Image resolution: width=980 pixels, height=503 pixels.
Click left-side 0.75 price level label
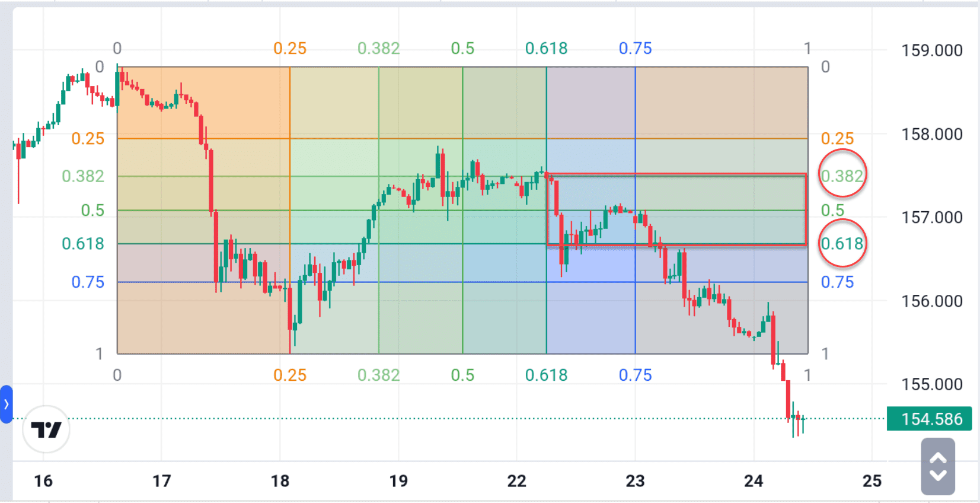pyautogui.click(x=88, y=282)
